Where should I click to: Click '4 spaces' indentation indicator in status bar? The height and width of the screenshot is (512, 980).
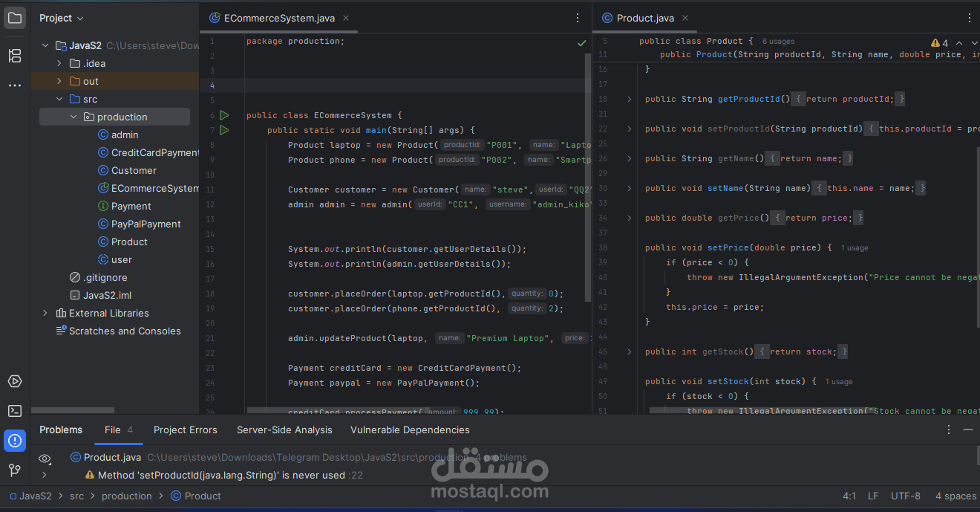click(x=955, y=496)
